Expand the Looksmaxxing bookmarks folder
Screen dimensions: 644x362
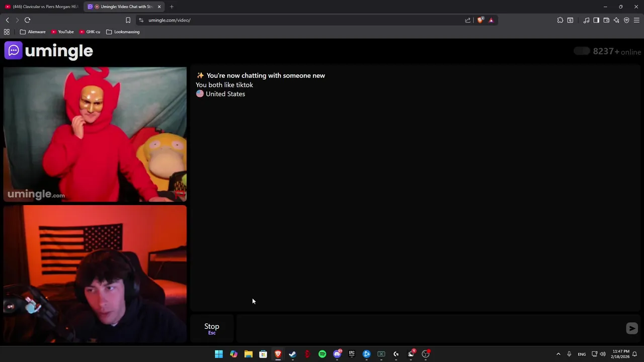(x=123, y=32)
